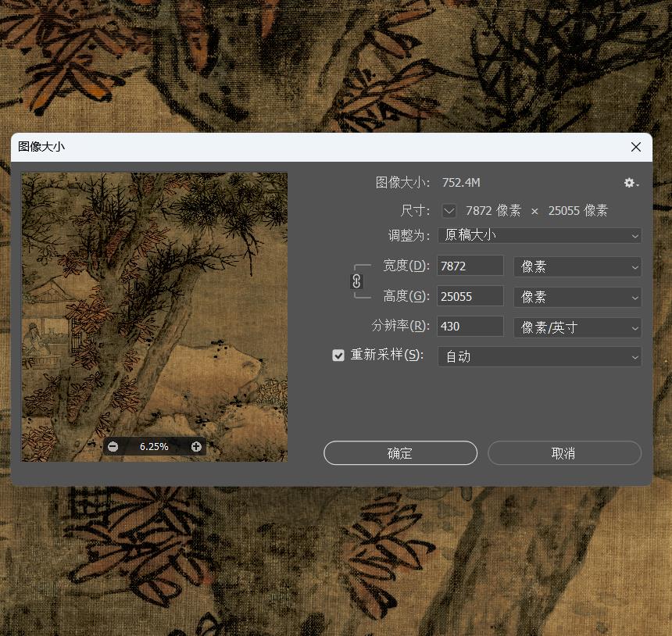The height and width of the screenshot is (636, 672).
Task: Open the resolution unit 像素/英寸 dropdown
Action: (x=577, y=328)
